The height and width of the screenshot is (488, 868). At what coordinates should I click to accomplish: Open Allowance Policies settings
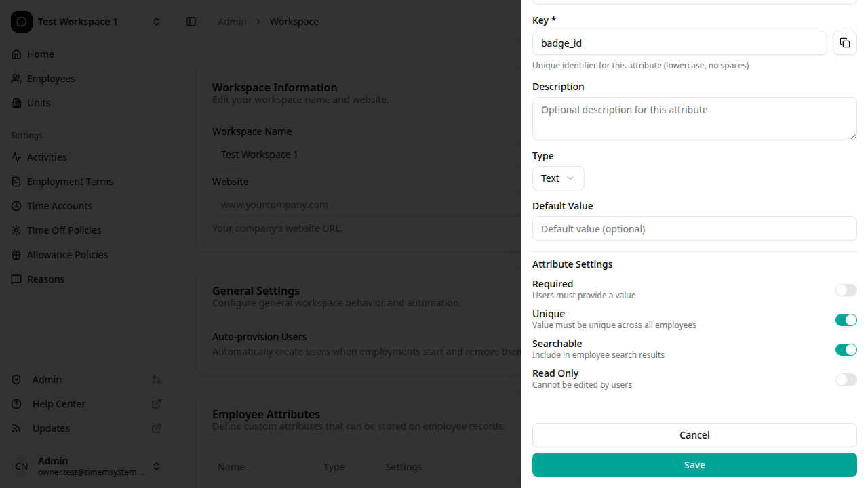(x=66, y=254)
